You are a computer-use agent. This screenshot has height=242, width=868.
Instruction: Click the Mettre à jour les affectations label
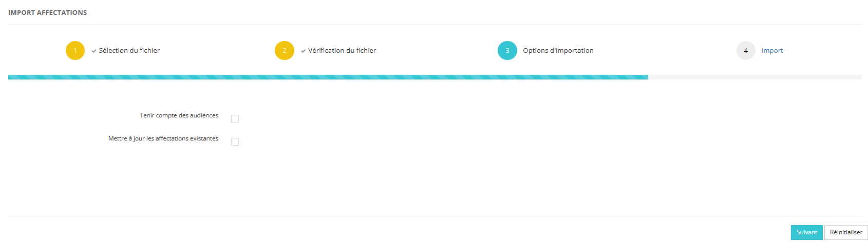tap(163, 138)
